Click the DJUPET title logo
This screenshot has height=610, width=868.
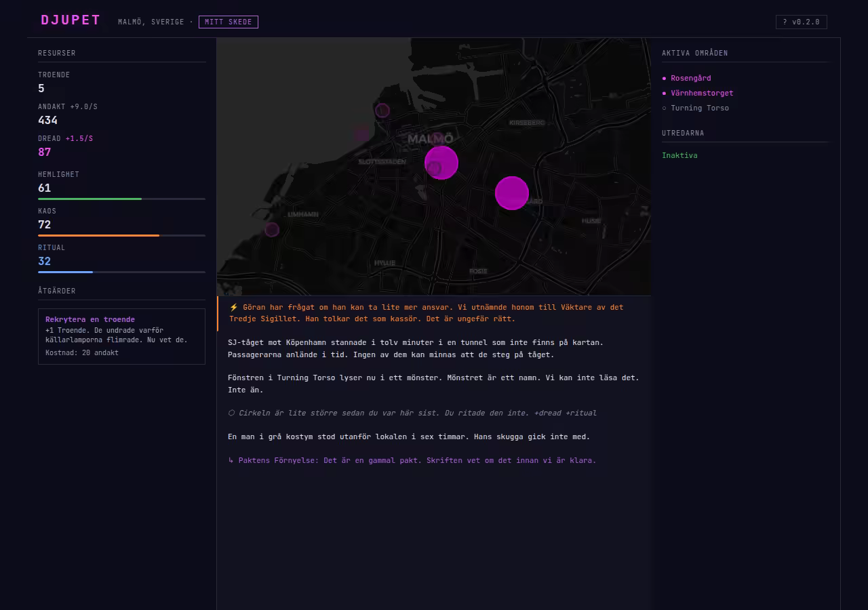tap(71, 20)
